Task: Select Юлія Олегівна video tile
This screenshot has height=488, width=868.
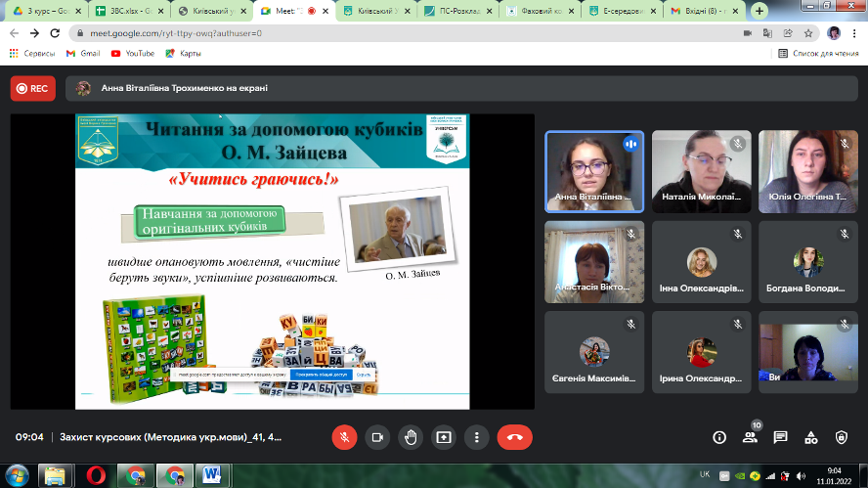Action: coord(808,172)
